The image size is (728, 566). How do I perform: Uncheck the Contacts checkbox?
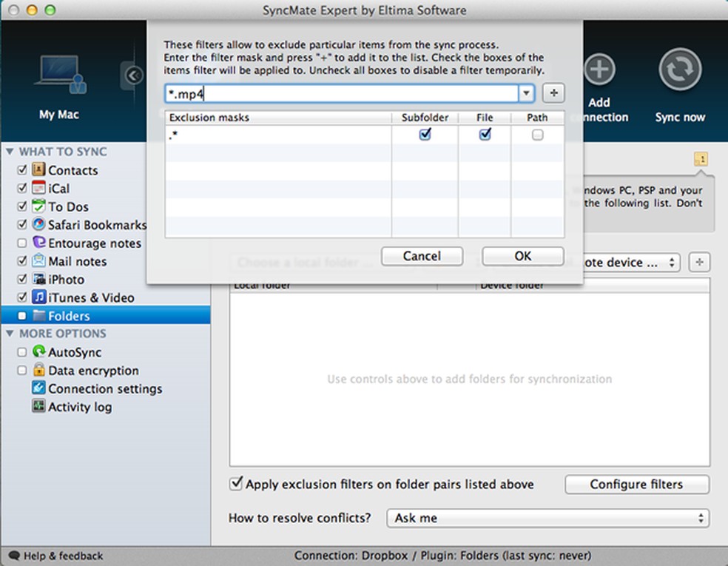point(21,169)
